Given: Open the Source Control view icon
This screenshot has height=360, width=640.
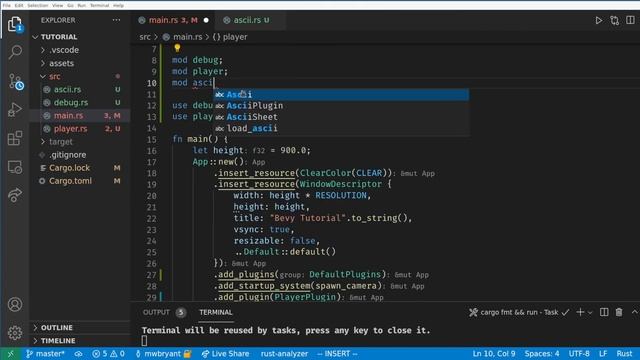Looking at the screenshot, I should point(16,82).
